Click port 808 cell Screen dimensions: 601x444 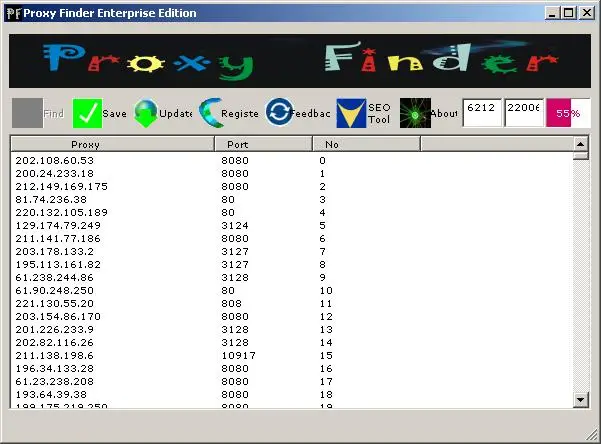[x=232, y=303]
